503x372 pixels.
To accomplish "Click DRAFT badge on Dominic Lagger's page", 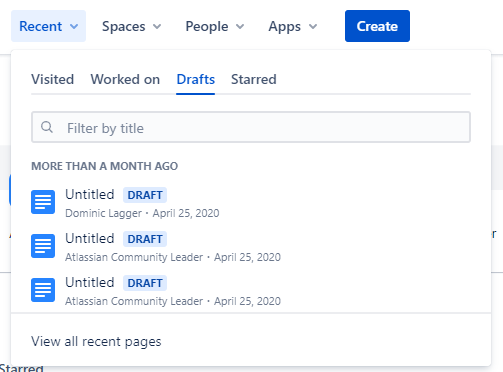I will [145, 195].
